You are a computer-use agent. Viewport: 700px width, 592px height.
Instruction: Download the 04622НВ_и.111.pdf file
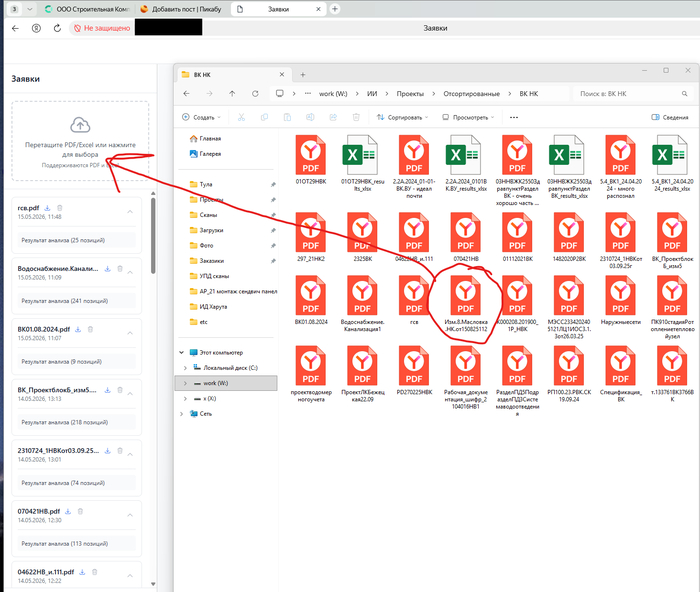(82, 572)
